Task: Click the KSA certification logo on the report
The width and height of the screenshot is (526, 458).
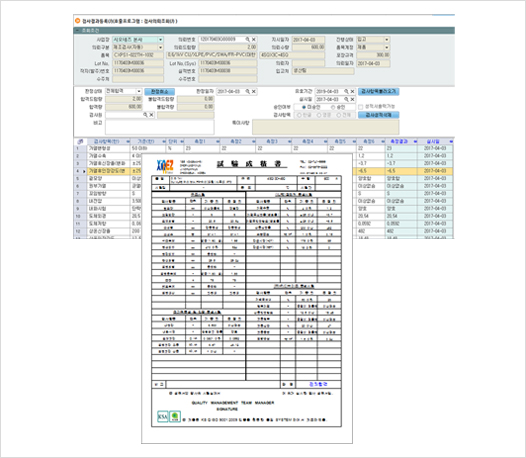Action: click(163, 417)
